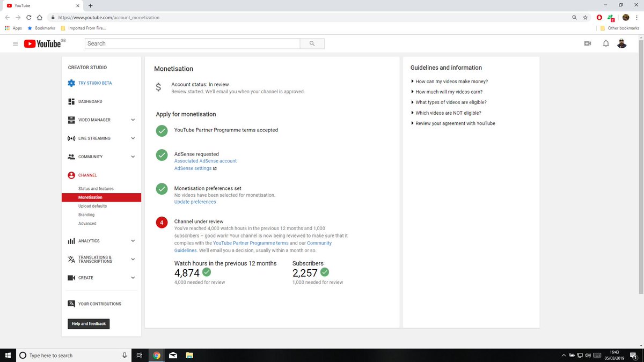The width and height of the screenshot is (644, 362).
Task: Expand the Analytics section
Action: coord(133,241)
